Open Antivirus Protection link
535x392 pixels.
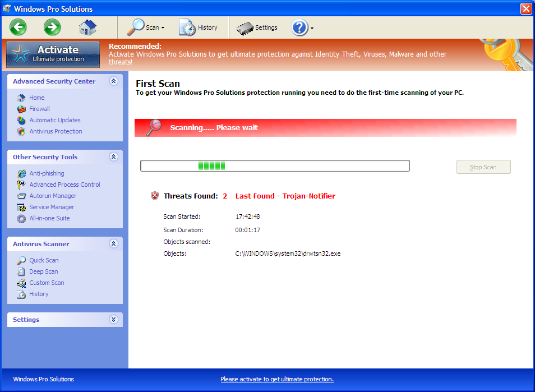click(56, 131)
